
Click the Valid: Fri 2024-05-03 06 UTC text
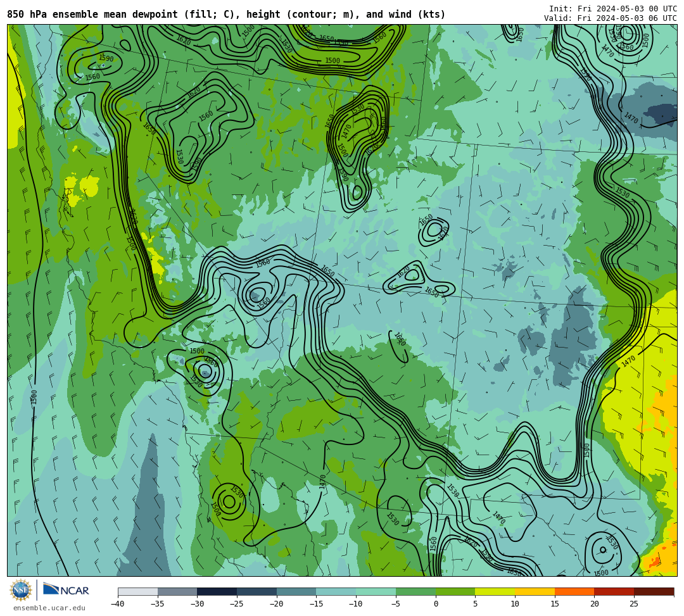(611, 18)
